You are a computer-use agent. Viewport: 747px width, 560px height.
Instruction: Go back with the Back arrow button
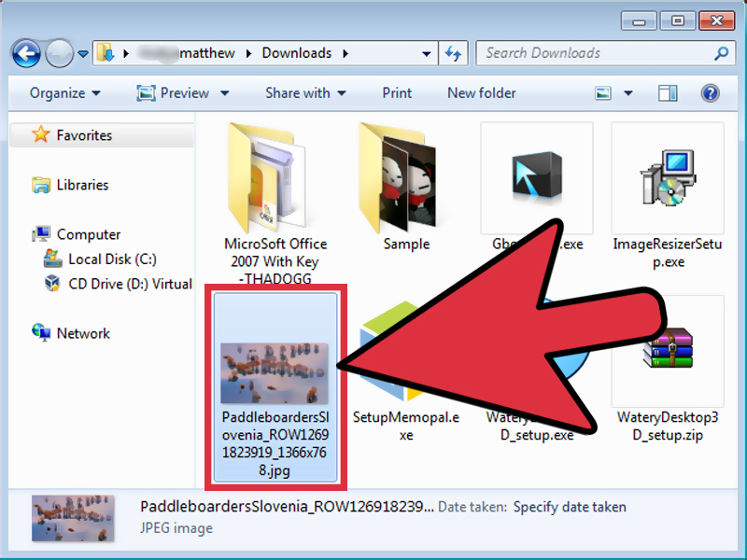pos(26,53)
